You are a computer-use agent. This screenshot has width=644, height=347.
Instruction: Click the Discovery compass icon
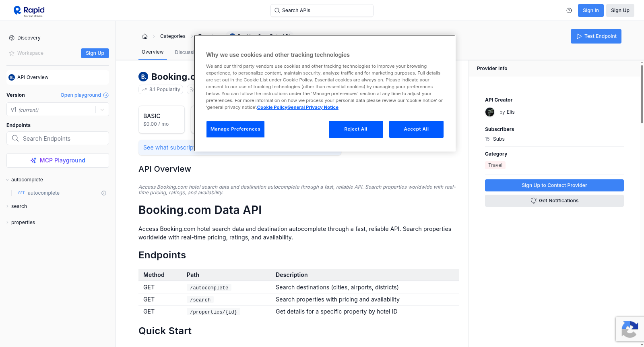pos(12,38)
